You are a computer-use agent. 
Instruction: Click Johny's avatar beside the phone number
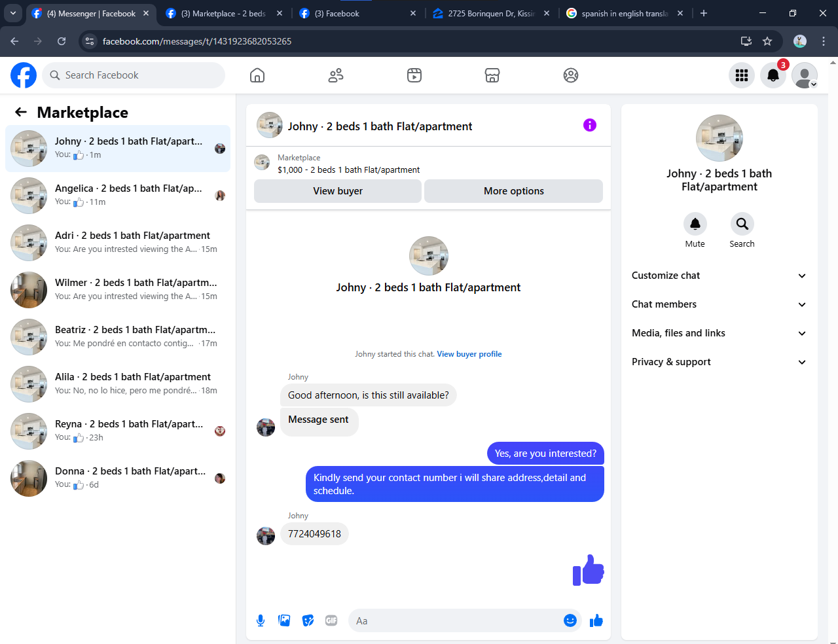(266, 536)
